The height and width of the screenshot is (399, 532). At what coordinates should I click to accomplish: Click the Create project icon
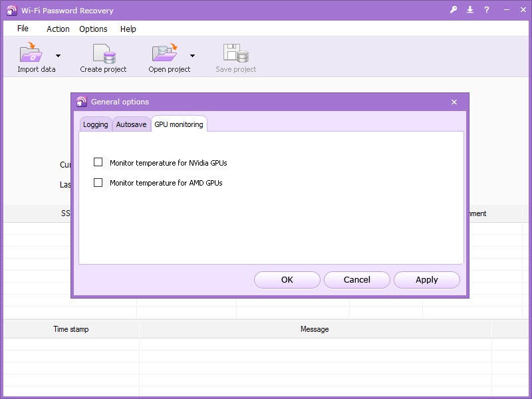click(104, 53)
